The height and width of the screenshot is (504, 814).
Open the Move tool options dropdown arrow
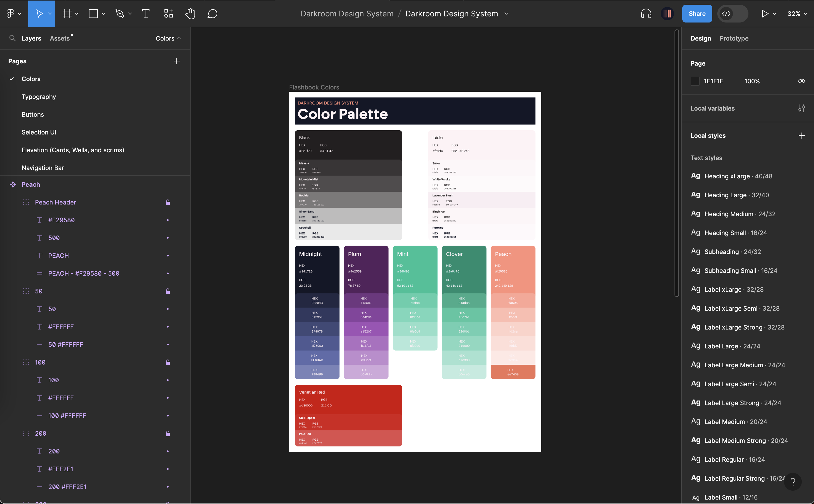tap(50, 14)
